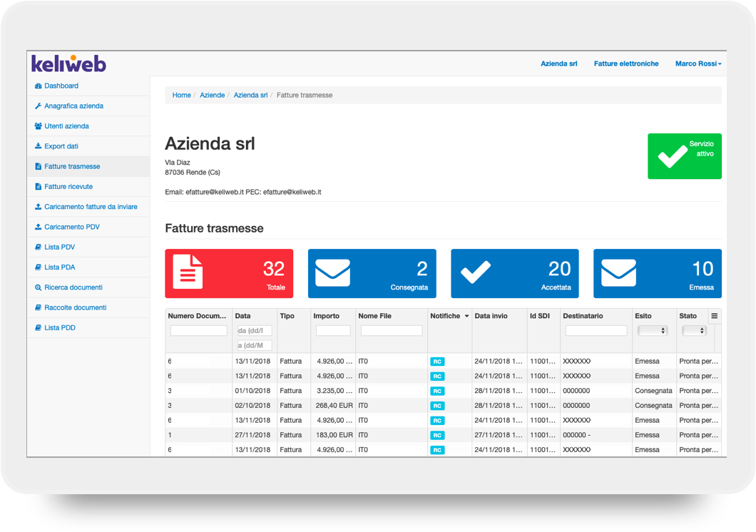Click the green Servizio attivo checkmark tile
Viewport: 756px width, 532px height.
(684, 156)
